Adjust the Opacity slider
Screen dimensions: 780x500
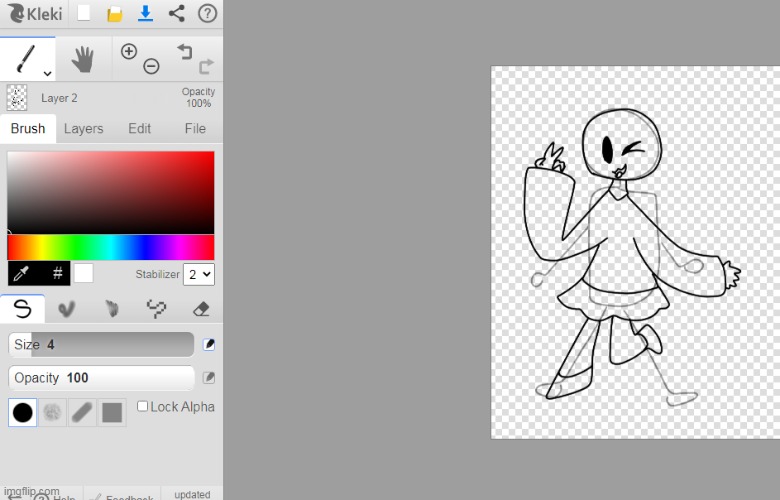click(x=101, y=378)
